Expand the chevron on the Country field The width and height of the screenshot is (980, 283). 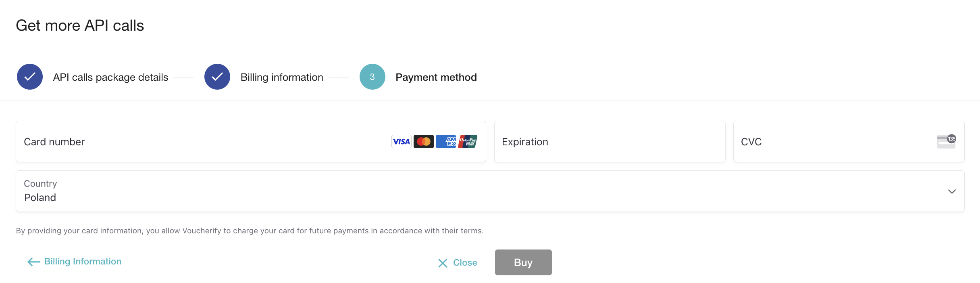click(x=952, y=191)
